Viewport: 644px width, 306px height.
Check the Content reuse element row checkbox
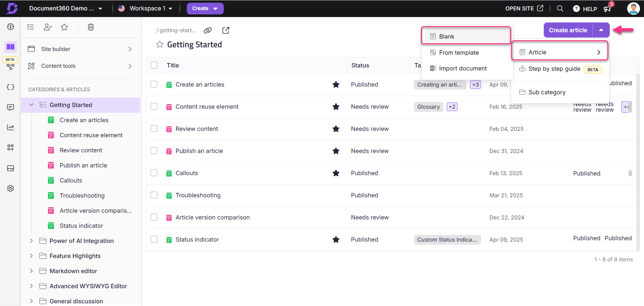[x=154, y=106]
